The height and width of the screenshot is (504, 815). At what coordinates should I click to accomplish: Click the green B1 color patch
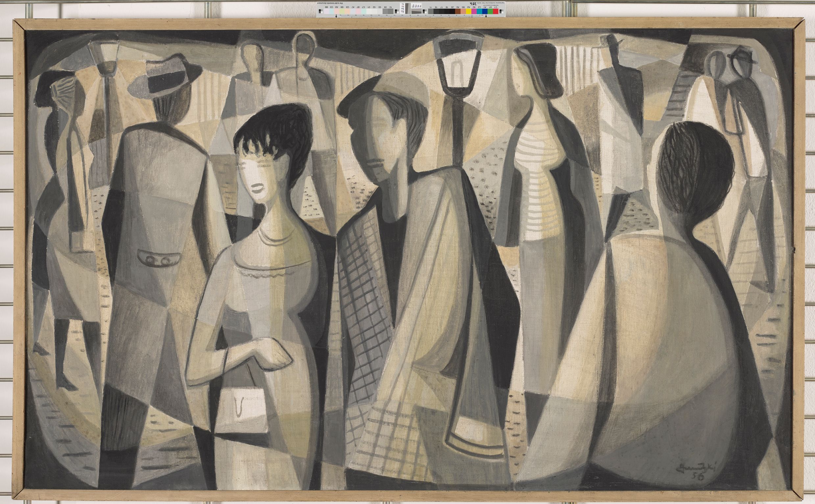point(490,11)
